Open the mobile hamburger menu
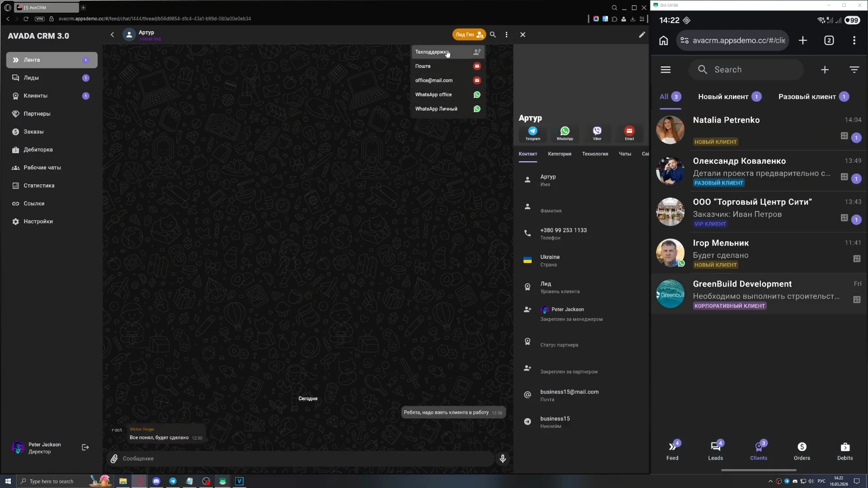This screenshot has height=488, width=868. 665,70
